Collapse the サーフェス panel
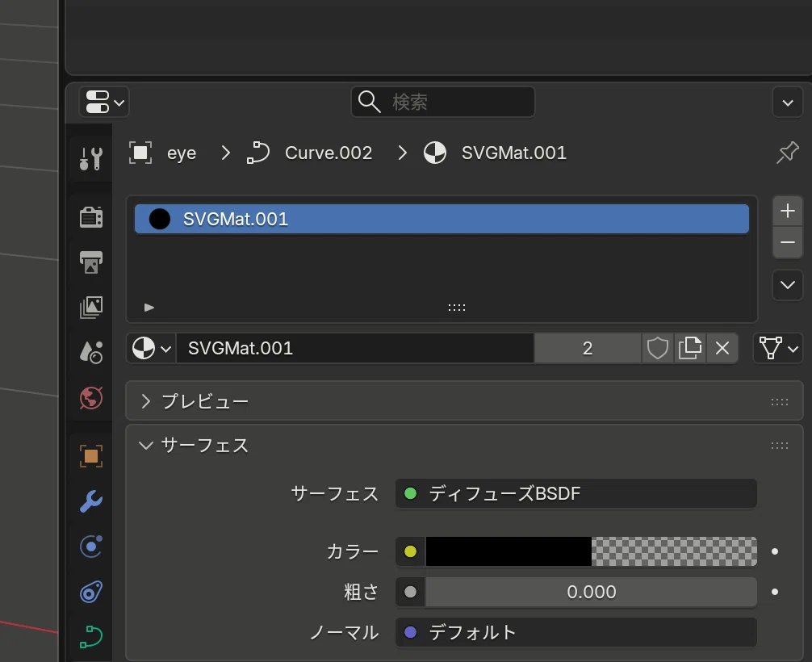Viewport: 812px width, 662px height. click(145, 446)
